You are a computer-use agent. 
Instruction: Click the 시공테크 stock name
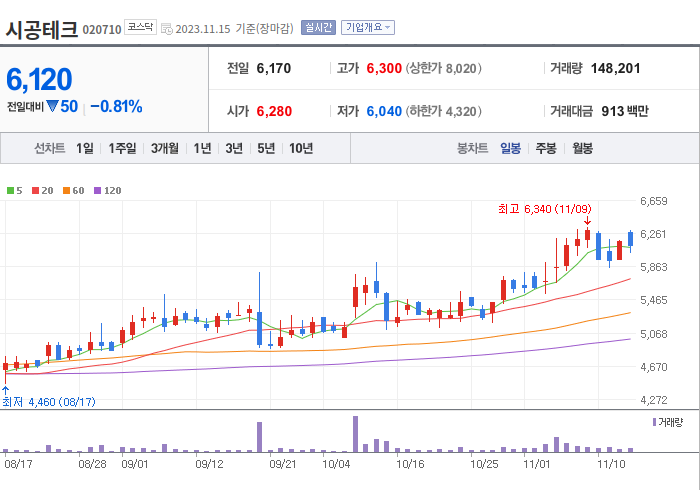click(x=42, y=29)
